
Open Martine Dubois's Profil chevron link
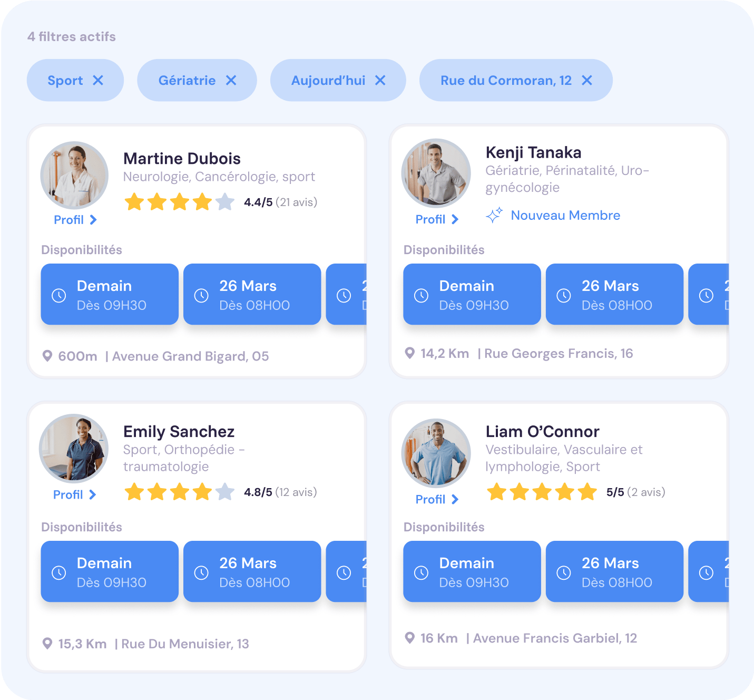(75, 220)
